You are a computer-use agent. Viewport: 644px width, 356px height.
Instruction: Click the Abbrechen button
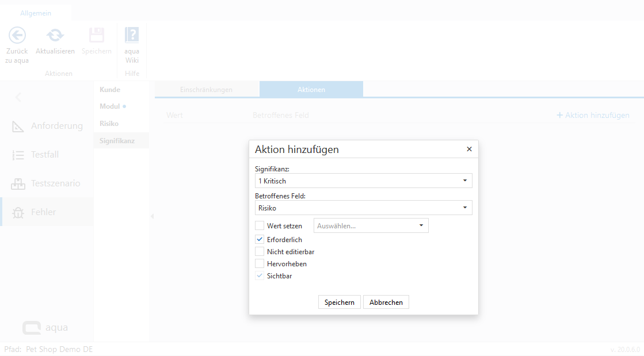tap(386, 303)
